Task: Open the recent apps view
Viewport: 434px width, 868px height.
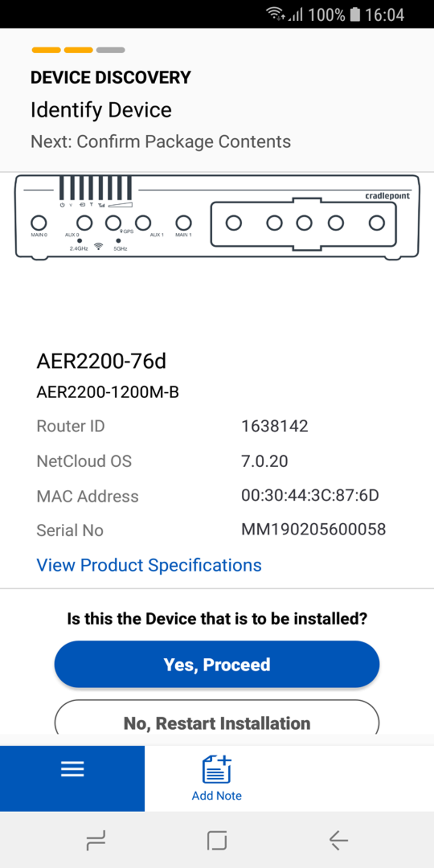Action: click(96, 840)
